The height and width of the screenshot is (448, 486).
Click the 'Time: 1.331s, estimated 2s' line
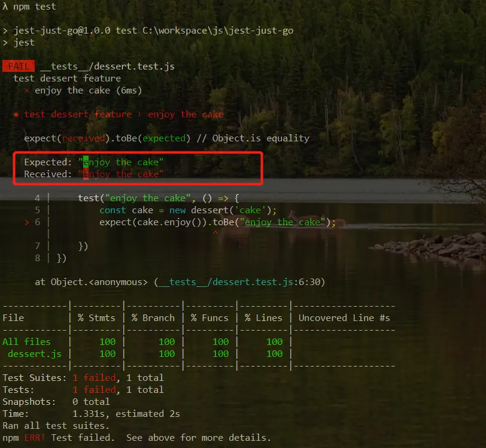[91, 414]
